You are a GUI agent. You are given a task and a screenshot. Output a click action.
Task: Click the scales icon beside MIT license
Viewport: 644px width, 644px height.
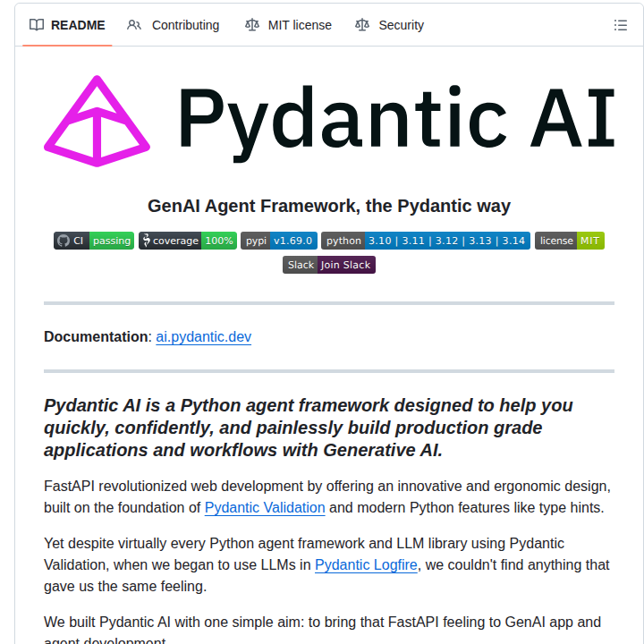pos(252,25)
